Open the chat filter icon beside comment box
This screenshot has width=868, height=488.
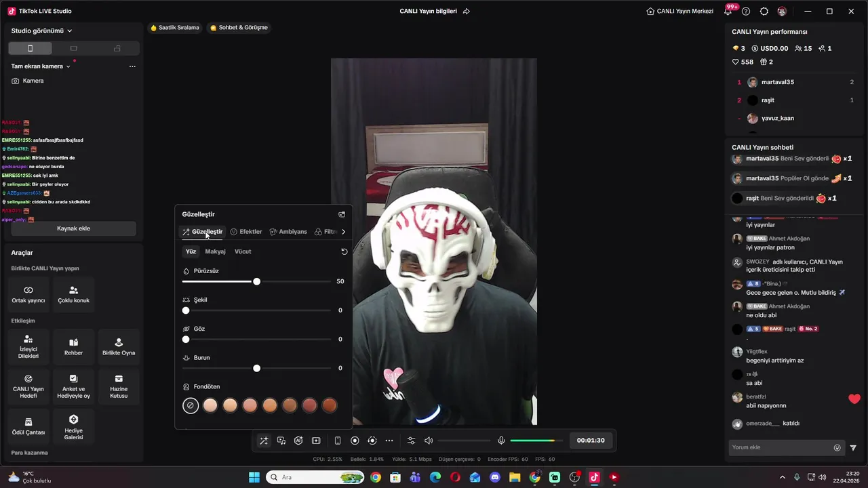tap(853, 447)
